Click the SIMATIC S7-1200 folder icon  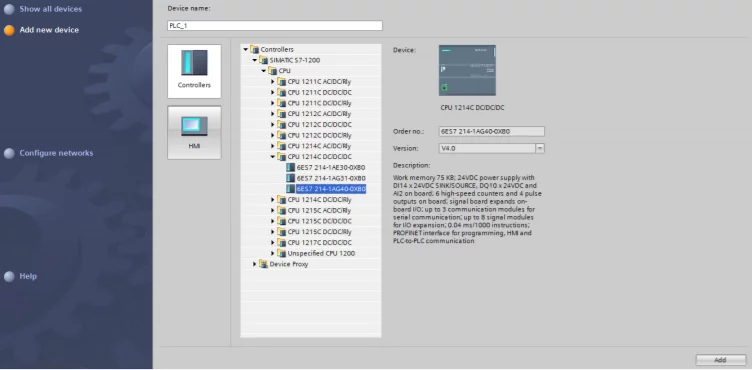click(x=263, y=60)
